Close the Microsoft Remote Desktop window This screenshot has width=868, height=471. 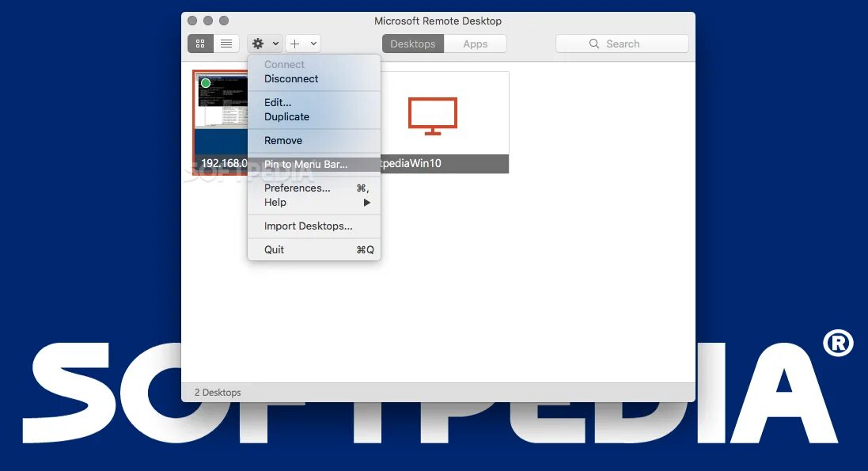pos(192,21)
